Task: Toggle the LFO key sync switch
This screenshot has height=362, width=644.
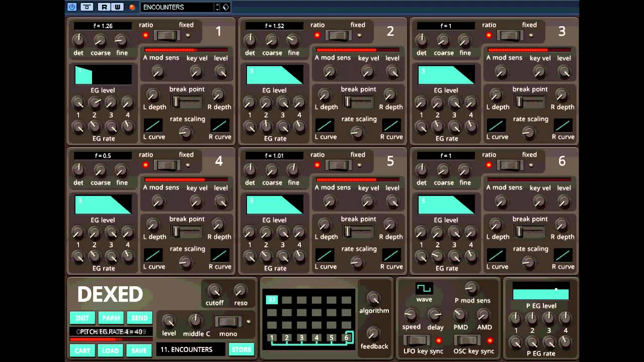Action: click(417, 340)
